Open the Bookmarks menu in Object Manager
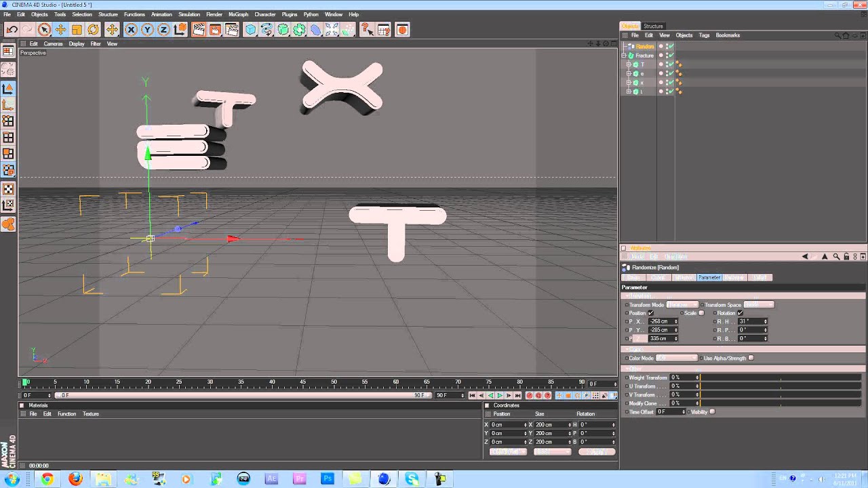868x488 pixels. [728, 35]
